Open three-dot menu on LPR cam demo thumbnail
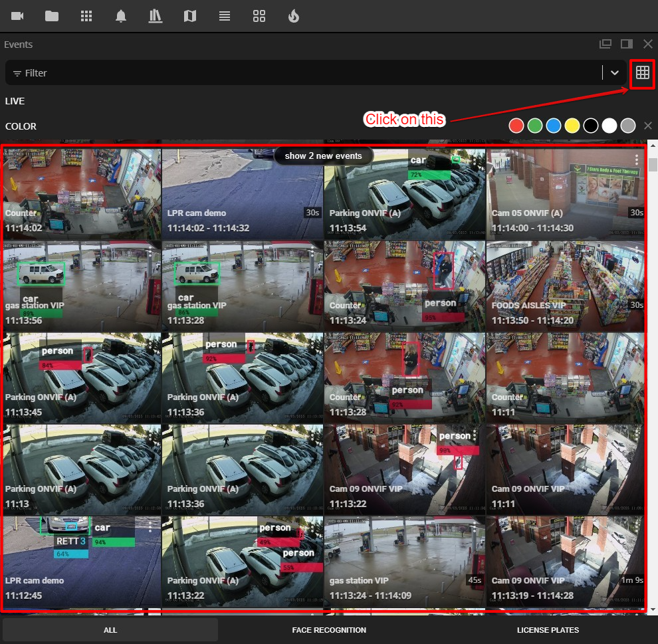The width and height of the screenshot is (658, 644). 150,526
